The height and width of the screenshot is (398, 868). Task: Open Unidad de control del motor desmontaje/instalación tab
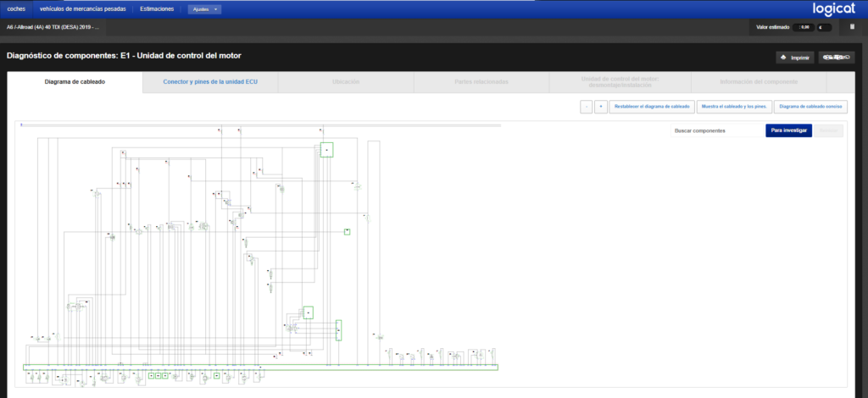[620, 82]
